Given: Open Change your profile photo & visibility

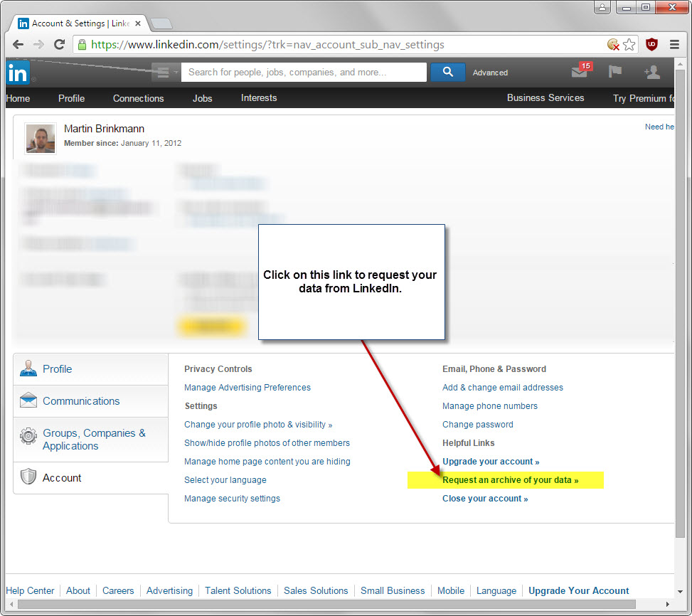Looking at the screenshot, I should (x=258, y=425).
